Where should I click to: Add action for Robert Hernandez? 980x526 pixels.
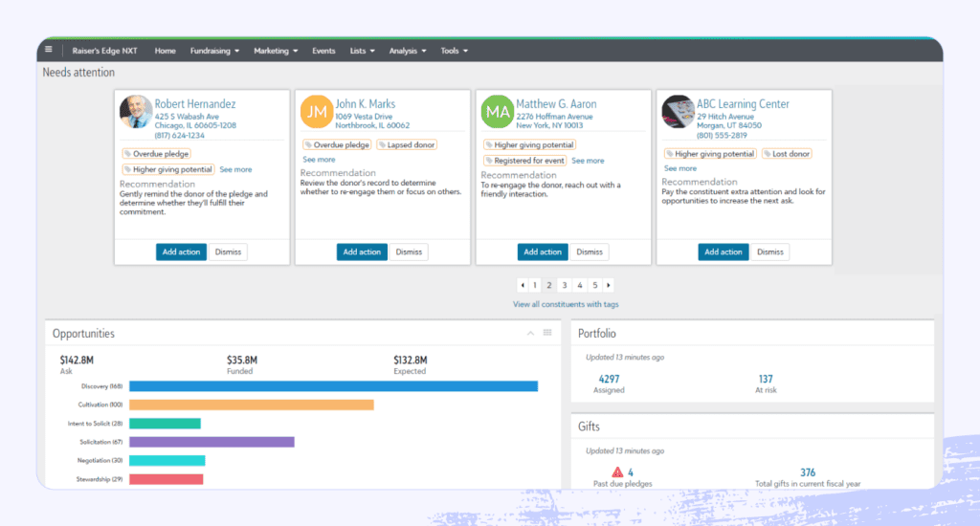coord(181,252)
